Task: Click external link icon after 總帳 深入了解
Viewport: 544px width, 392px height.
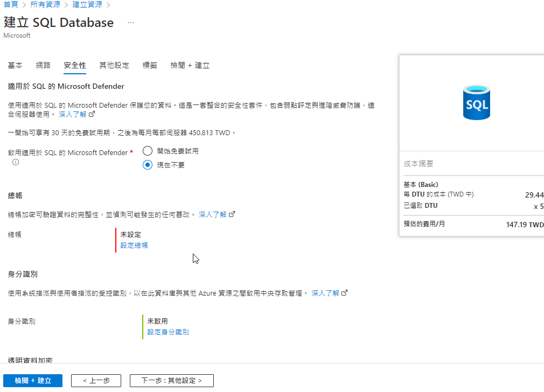Action: tap(232, 214)
